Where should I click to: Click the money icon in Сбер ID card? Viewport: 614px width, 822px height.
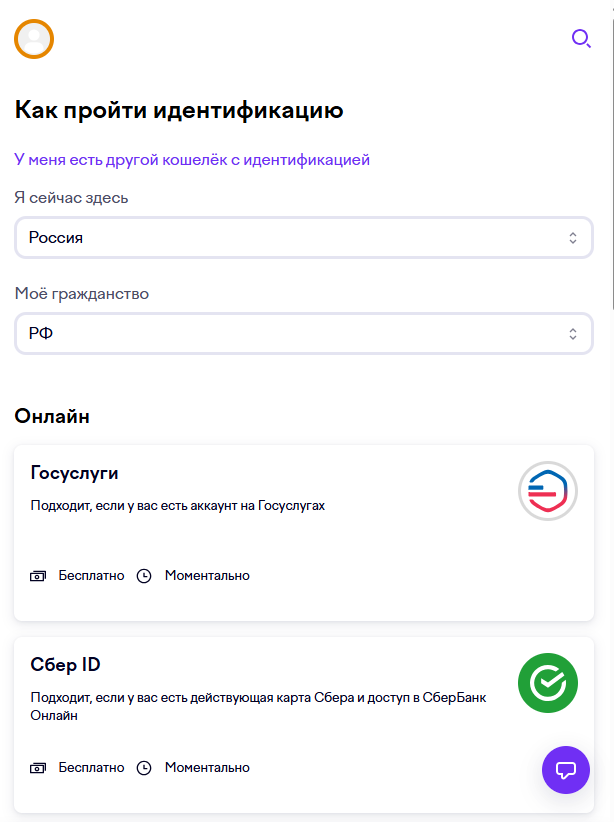tap(38, 768)
